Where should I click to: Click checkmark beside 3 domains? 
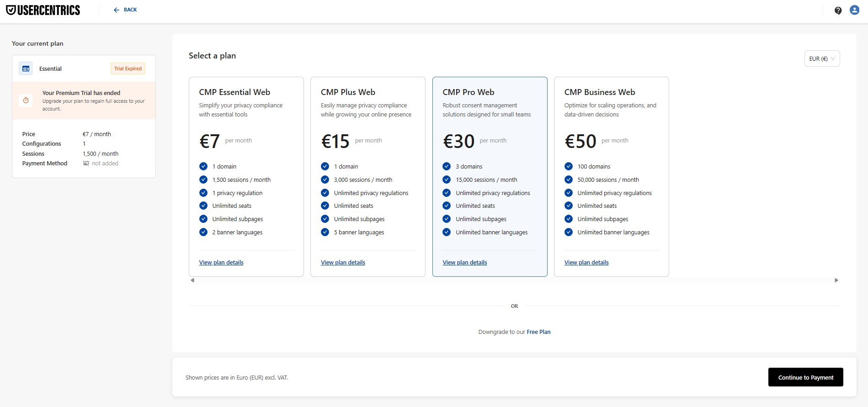[447, 166]
